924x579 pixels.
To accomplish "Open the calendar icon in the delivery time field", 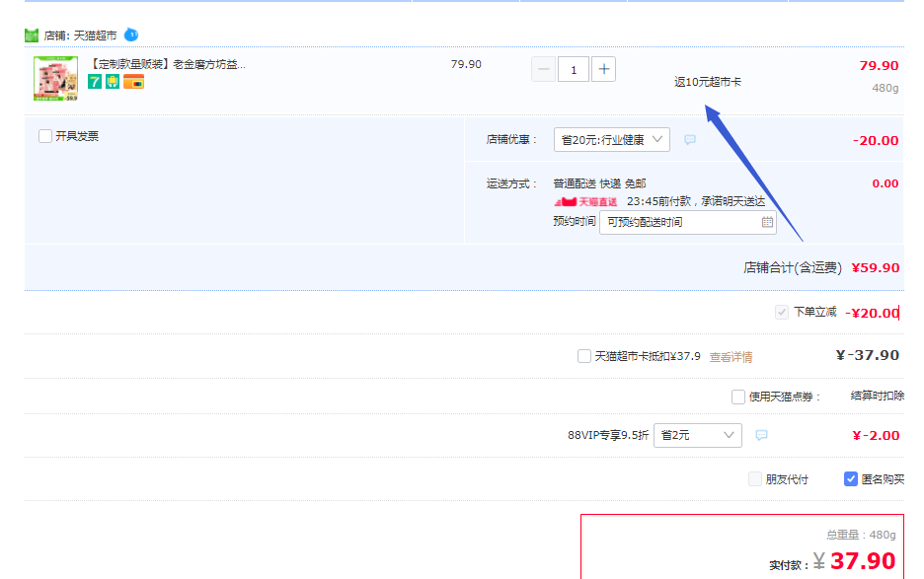I will click(x=767, y=222).
